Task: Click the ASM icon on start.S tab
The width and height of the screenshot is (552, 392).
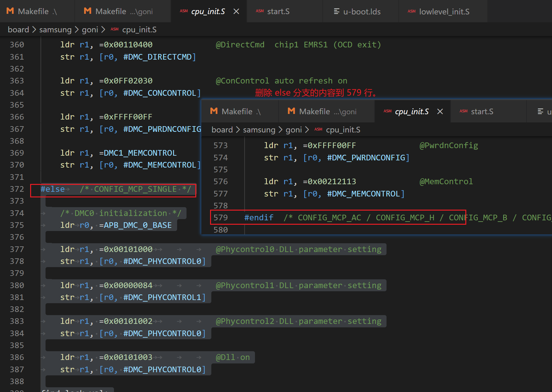Action: (260, 11)
